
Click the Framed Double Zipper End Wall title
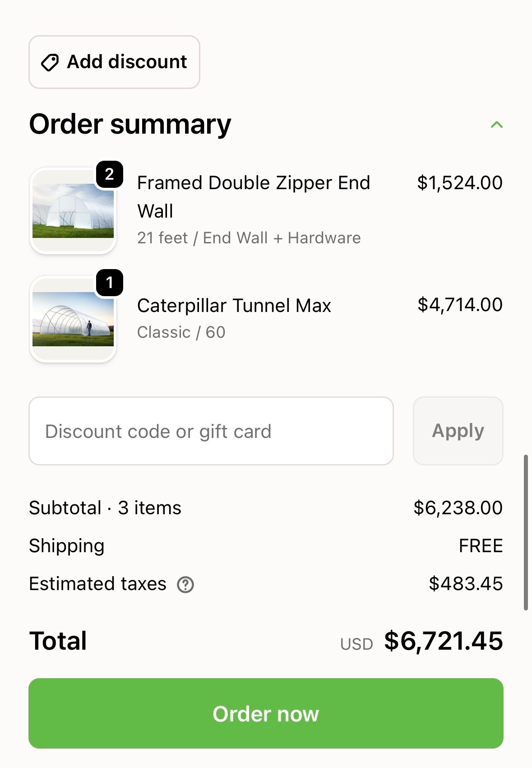coord(253,197)
